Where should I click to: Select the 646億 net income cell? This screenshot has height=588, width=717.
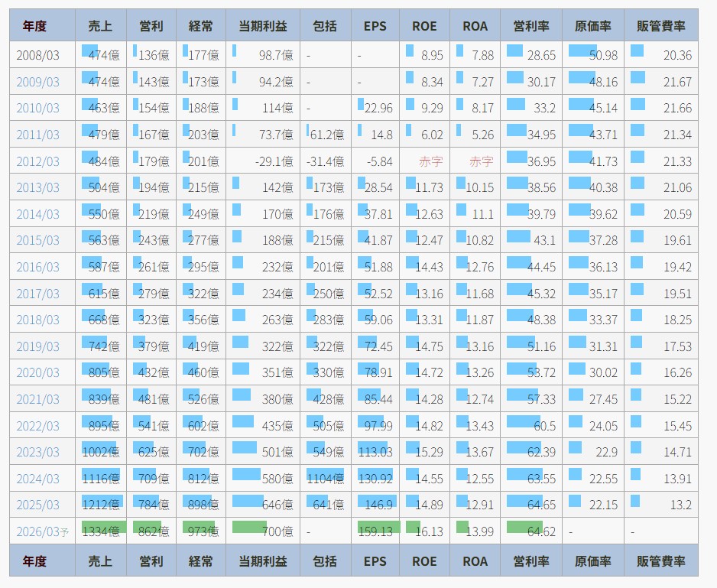[263, 505]
